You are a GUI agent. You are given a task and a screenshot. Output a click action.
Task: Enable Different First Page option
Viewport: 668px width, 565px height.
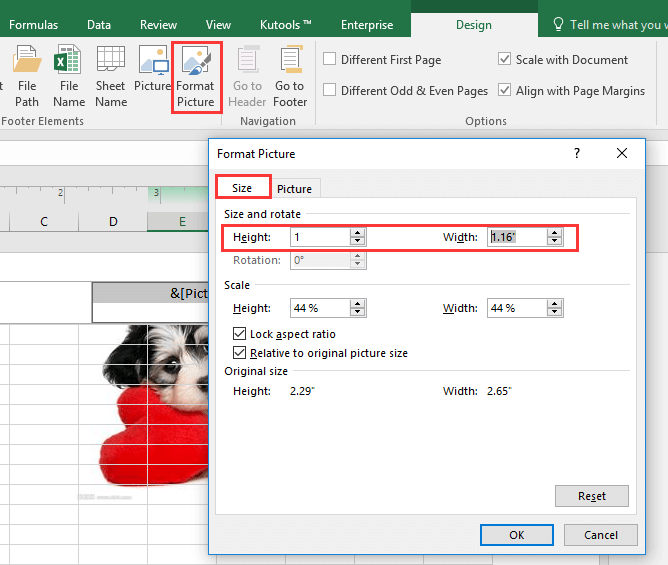[x=330, y=60]
